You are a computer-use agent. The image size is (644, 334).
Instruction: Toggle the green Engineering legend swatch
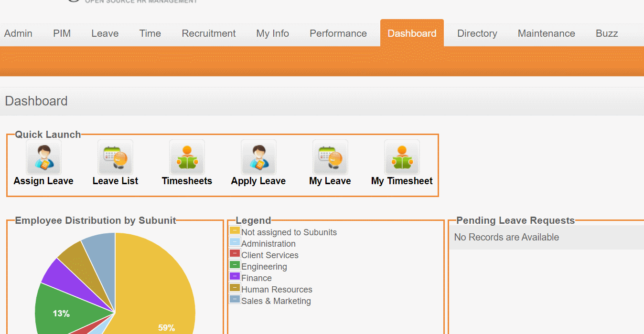tap(235, 265)
